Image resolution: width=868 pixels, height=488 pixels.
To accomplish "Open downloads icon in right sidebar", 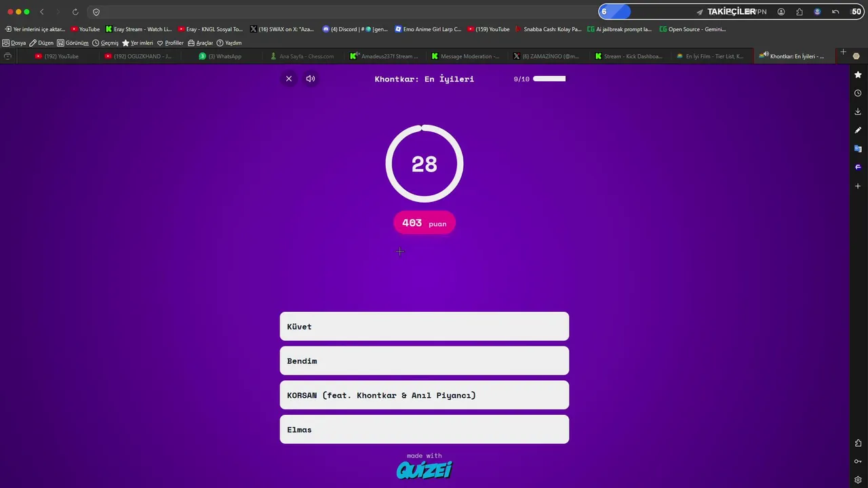I will (x=858, y=111).
